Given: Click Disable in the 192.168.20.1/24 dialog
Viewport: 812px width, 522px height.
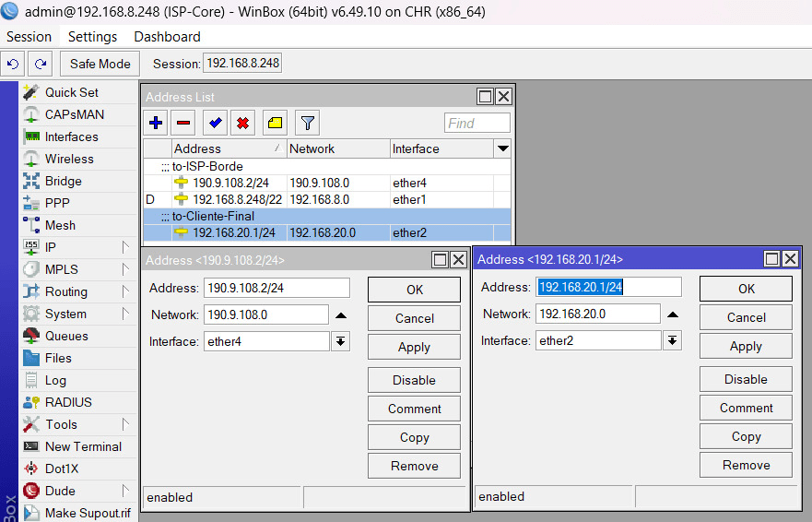Looking at the screenshot, I should pyautogui.click(x=747, y=379).
